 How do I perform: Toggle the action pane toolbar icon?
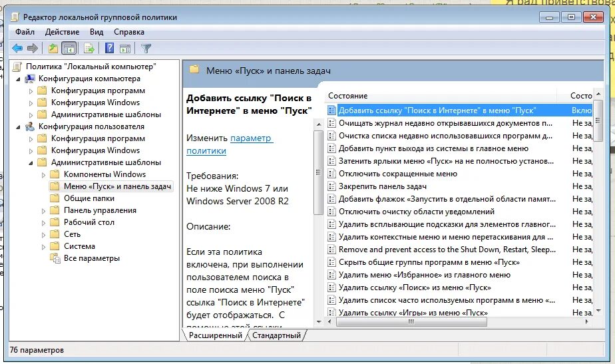125,49
